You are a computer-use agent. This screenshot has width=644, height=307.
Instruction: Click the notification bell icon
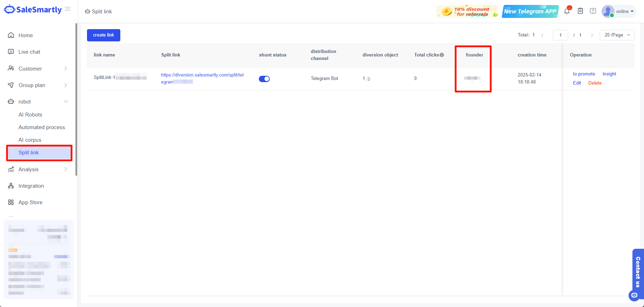pyautogui.click(x=567, y=11)
